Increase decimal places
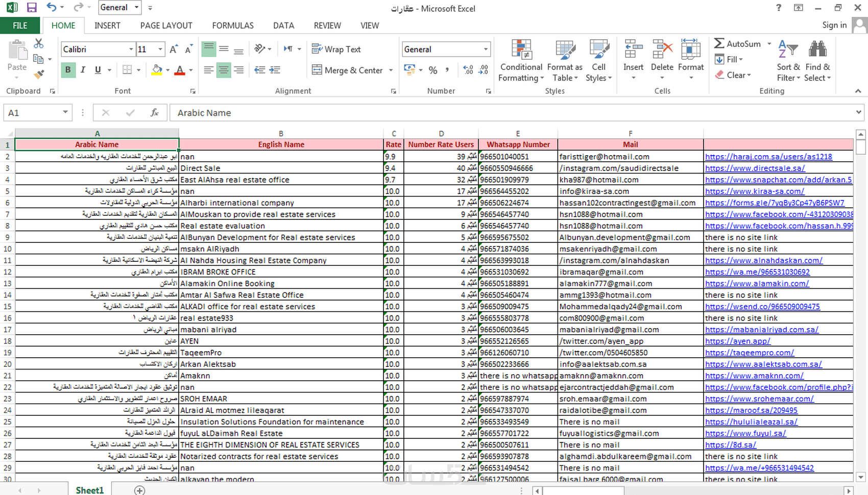This screenshot has height=495, width=868. [x=468, y=70]
